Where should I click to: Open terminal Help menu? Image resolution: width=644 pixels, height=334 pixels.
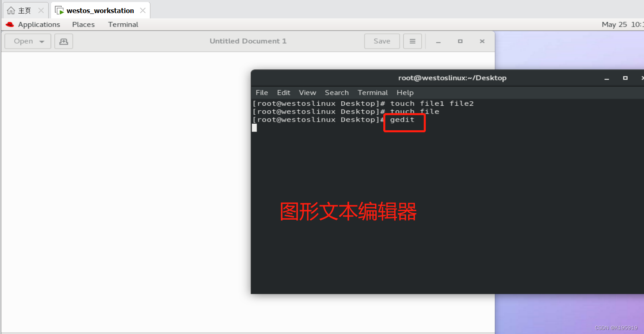[405, 93]
